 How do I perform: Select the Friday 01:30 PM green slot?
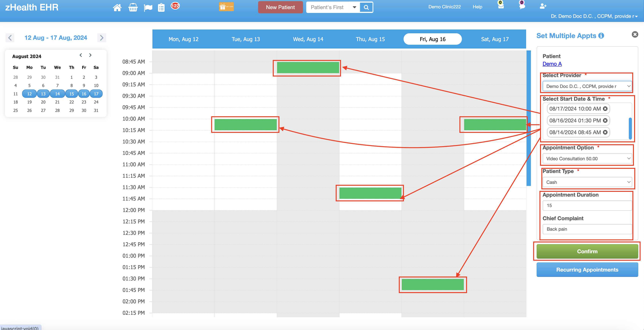pyautogui.click(x=432, y=285)
